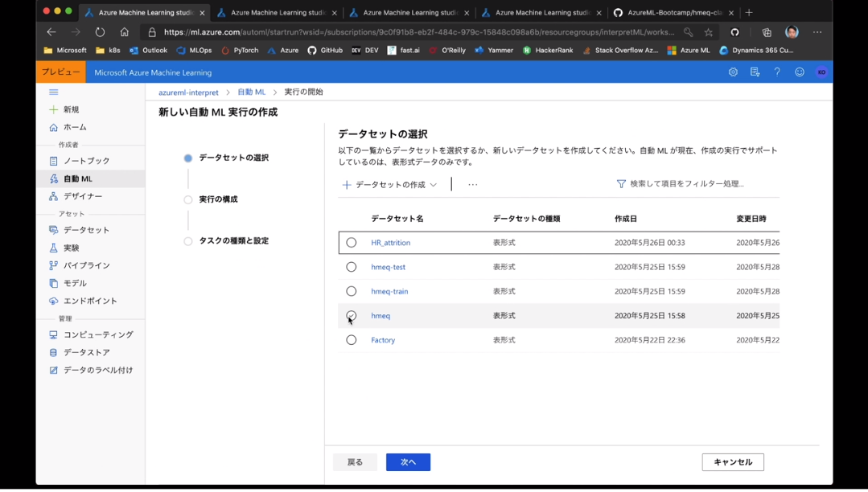Image resolution: width=868 pixels, height=492 pixels.
Task: Click the 次へ button
Action: point(408,462)
